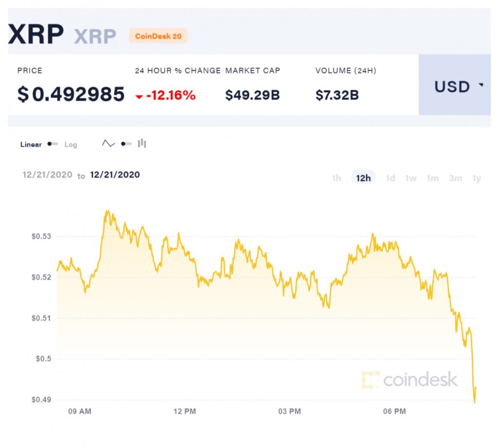Image resolution: width=499 pixels, height=448 pixels.
Task: Choose the Linear scale label
Action: point(31,145)
